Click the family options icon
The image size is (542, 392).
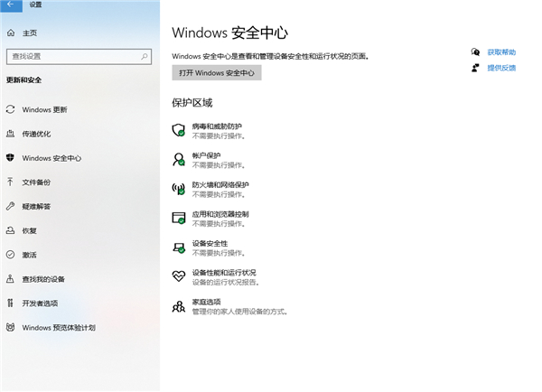[x=178, y=306]
